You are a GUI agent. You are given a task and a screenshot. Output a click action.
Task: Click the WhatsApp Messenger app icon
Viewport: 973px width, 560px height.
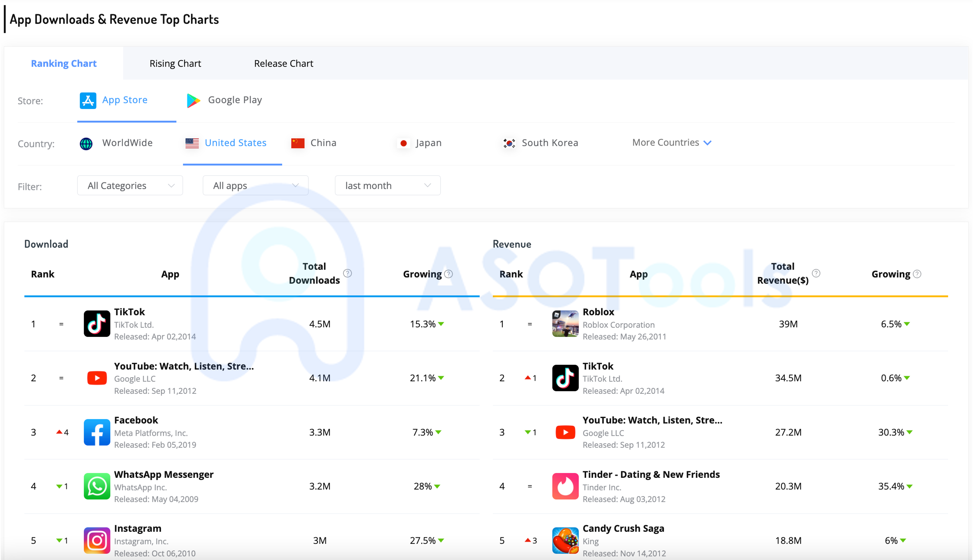click(x=97, y=486)
